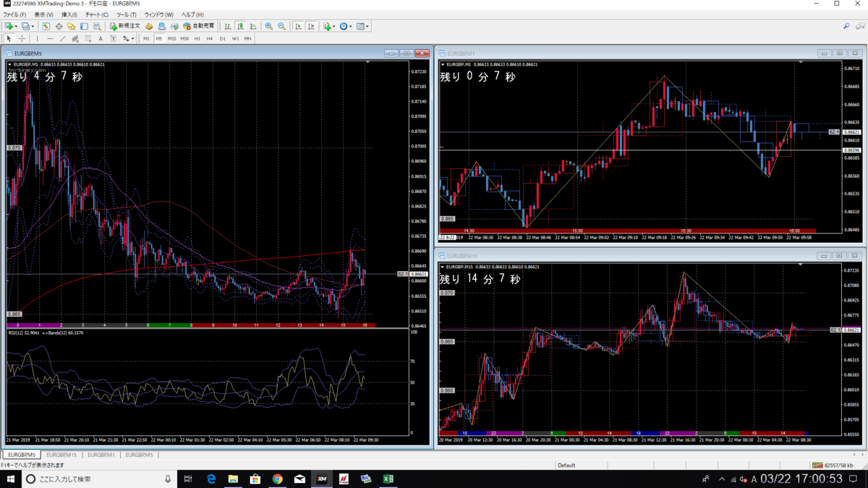Image resolution: width=868 pixels, height=488 pixels.
Task: Select the horizontal line tool
Action: click(50, 38)
